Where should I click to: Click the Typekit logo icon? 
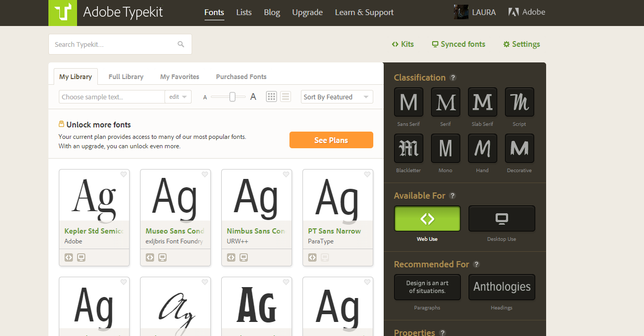62,12
